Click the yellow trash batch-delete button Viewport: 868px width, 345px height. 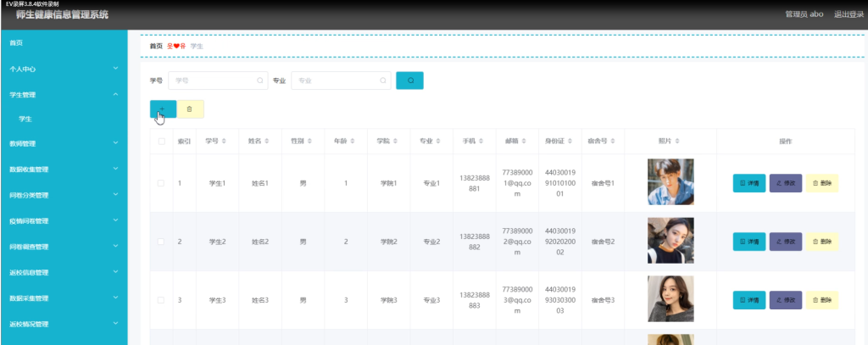tap(190, 109)
